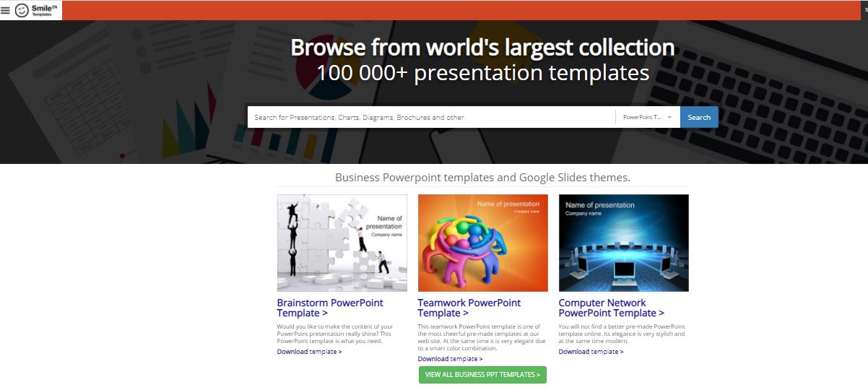Click Download template under Brainstorm
The width and height of the screenshot is (868, 390).
pyautogui.click(x=309, y=352)
